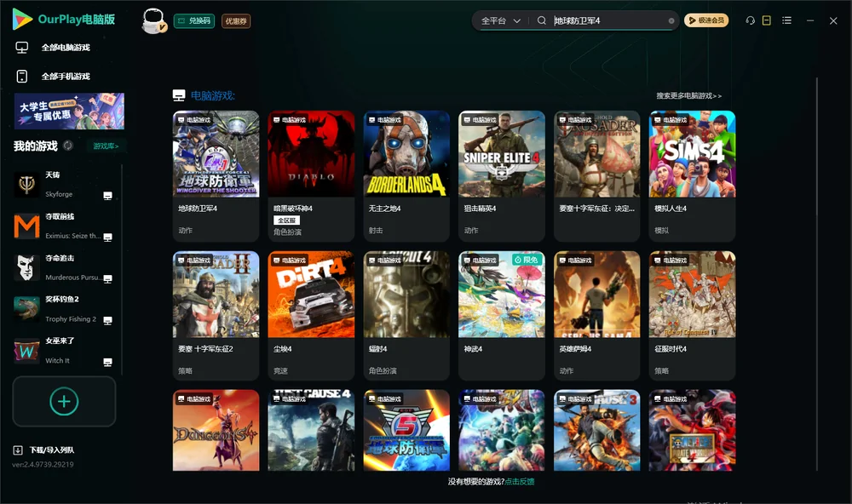852x504 pixels.
Task: Open the One Piece Pirate Warriors cover
Action: point(692,430)
